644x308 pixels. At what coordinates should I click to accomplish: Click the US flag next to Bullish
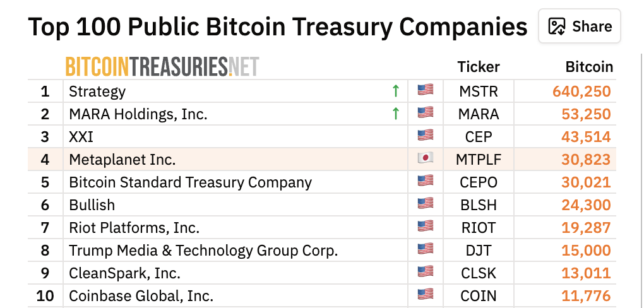(x=426, y=204)
